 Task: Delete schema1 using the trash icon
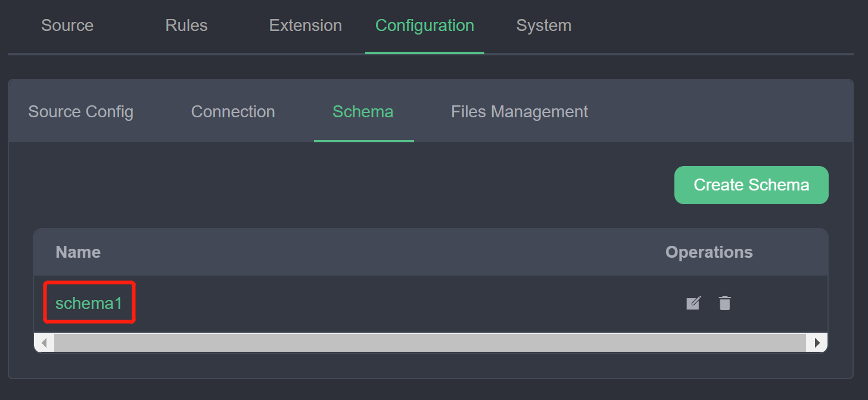point(724,303)
